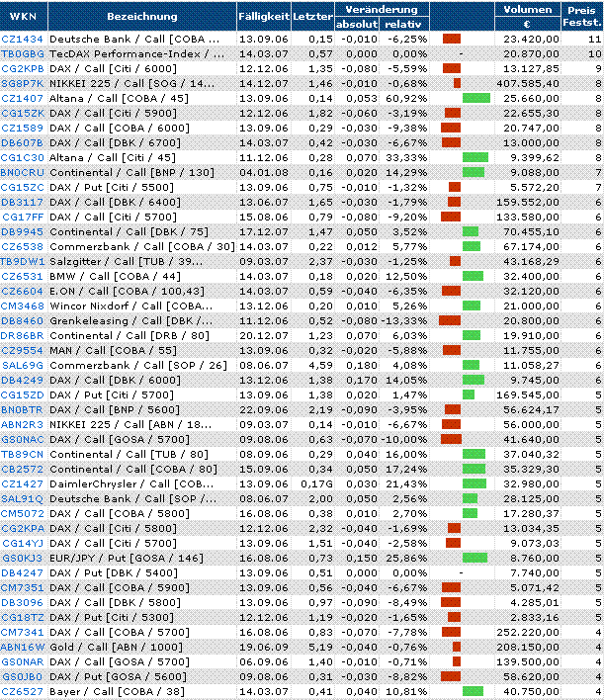Select the CZ6604 WKN link
This screenshot has height=700, width=604.
[23, 291]
